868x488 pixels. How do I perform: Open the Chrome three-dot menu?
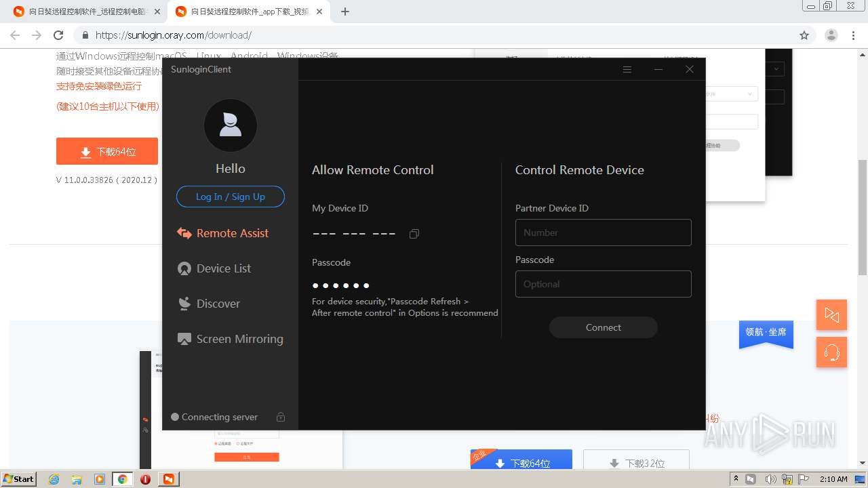[x=854, y=35]
